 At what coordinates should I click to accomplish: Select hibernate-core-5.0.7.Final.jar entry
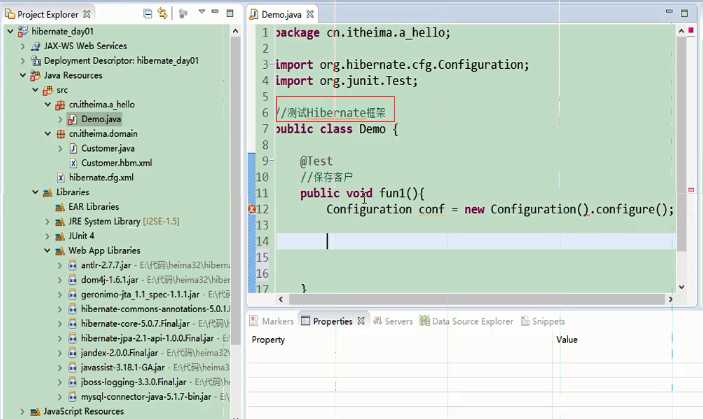pos(135,324)
